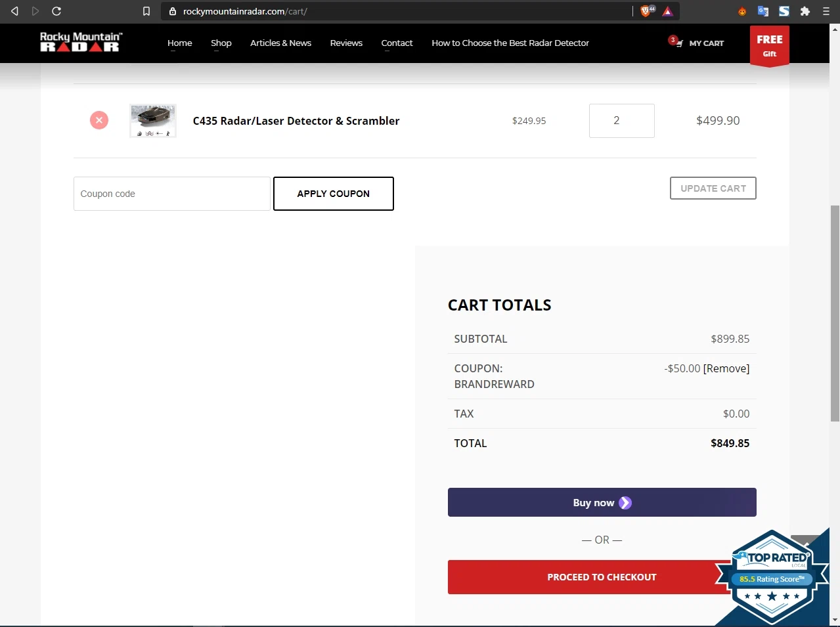840x627 pixels.
Task: Click the shopping cart icon
Action: pyautogui.click(x=678, y=43)
